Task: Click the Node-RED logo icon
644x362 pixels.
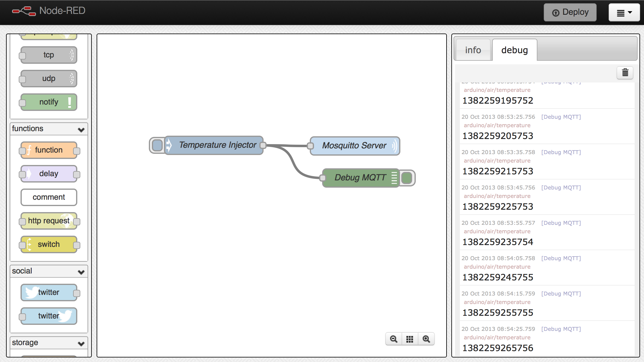Action: point(24,11)
